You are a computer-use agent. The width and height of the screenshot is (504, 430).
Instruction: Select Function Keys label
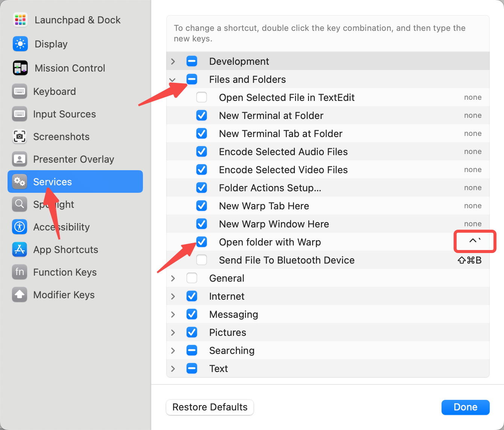pyautogui.click(x=65, y=272)
